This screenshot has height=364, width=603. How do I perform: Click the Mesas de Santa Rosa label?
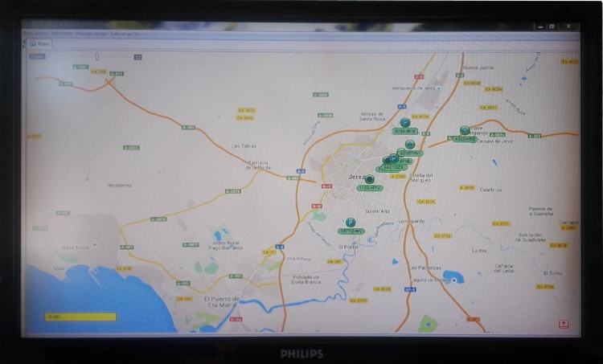click(372, 117)
